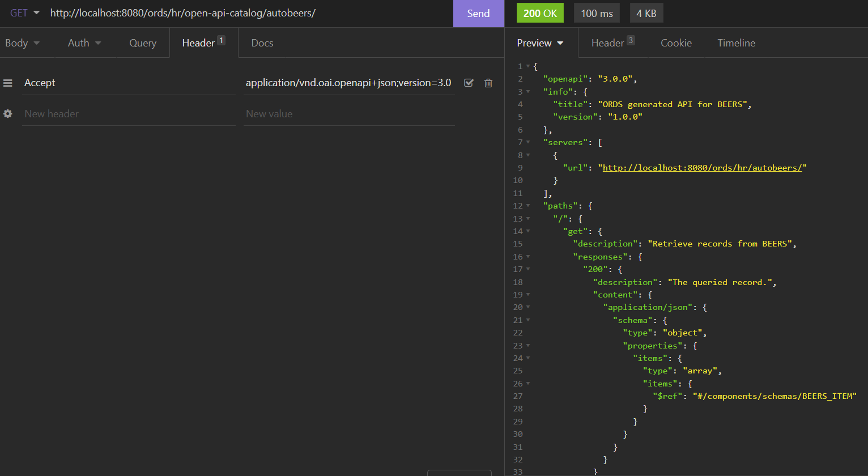Viewport: 868px width, 476px height.
Task: Collapse the "properties" object fold arrow
Action: pos(528,346)
